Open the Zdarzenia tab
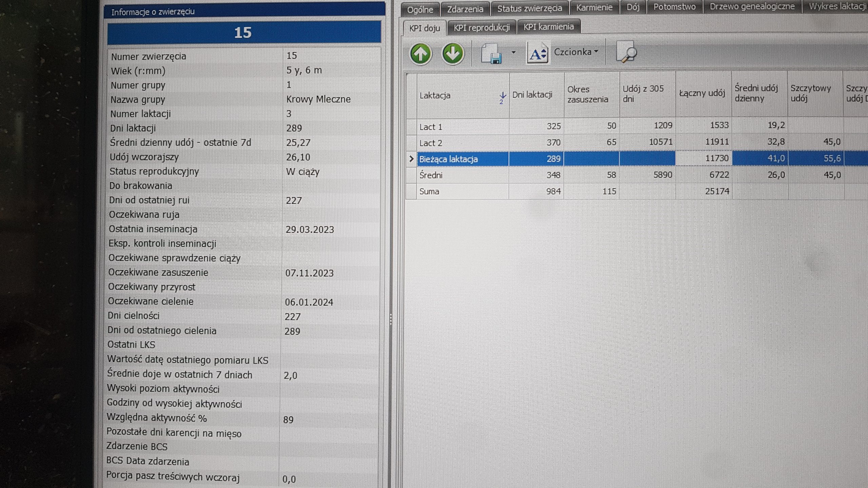Image resolution: width=868 pixels, height=488 pixels. point(465,9)
